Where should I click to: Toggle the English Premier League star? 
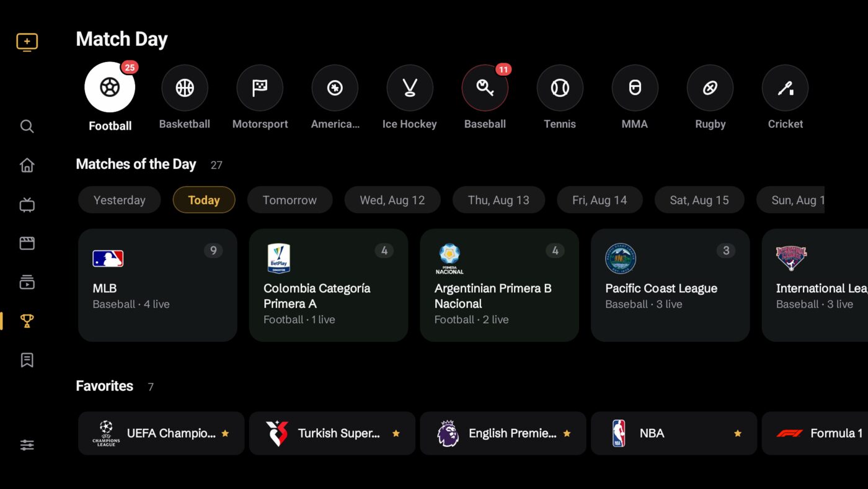(567, 433)
